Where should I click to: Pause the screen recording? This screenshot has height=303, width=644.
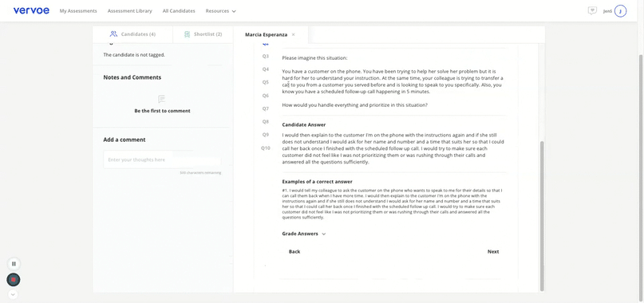coord(14,264)
